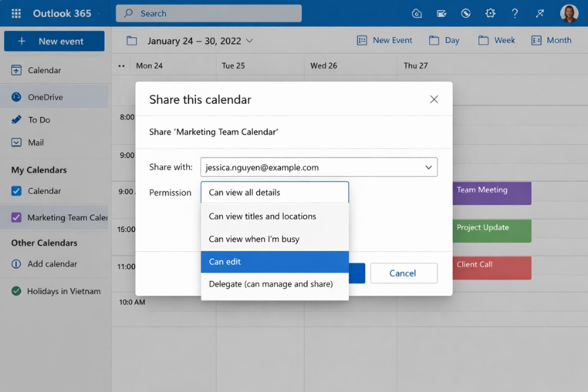Screen dimensions: 588x392
Task: Click the Add calendar option
Action: (50, 264)
